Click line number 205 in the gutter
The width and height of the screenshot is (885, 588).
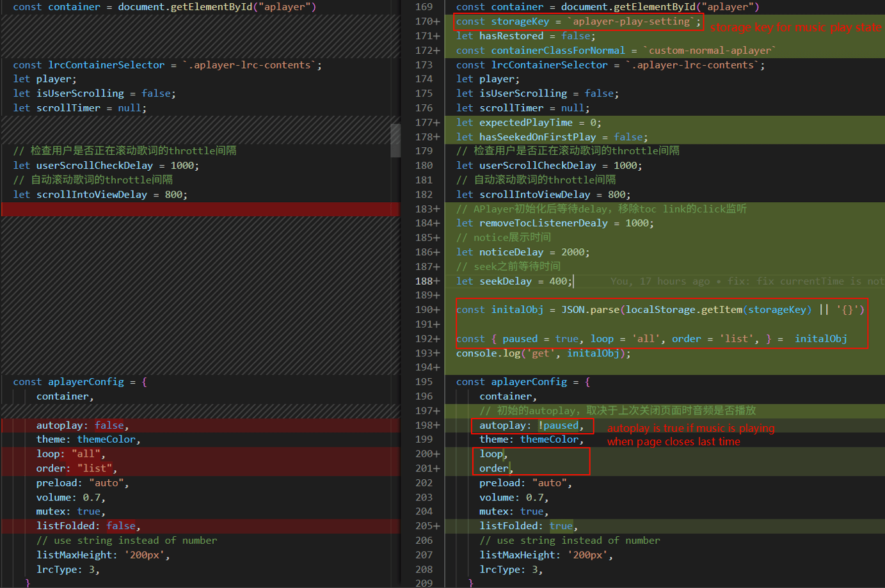point(424,526)
